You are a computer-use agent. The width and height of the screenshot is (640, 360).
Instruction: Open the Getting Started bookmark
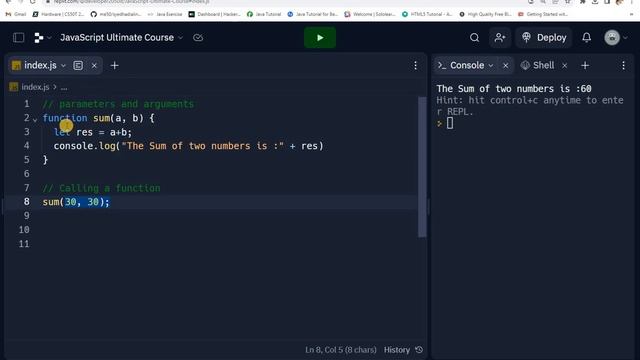click(543, 14)
